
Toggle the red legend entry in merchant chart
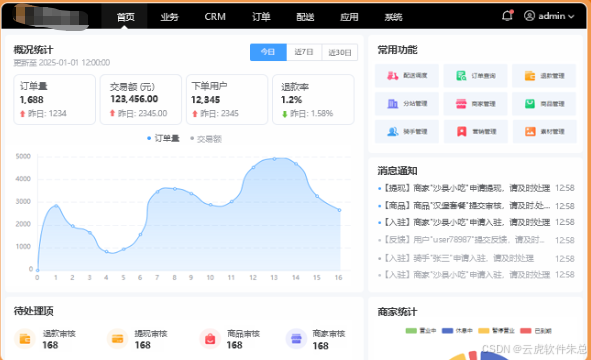point(536,331)
